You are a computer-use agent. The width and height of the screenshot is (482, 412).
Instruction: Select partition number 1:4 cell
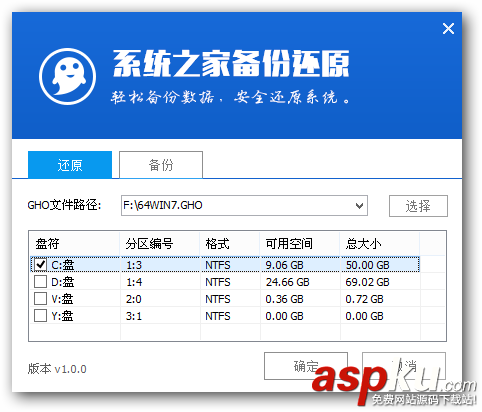[x=134, y=282]
